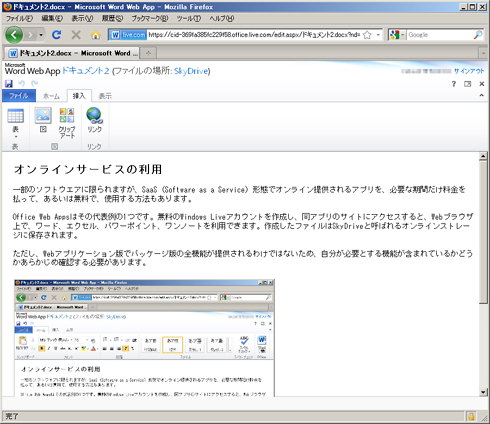Click the search magnifier icon
Viewport: 490px width, 424px height.
(x=478, y=35)
